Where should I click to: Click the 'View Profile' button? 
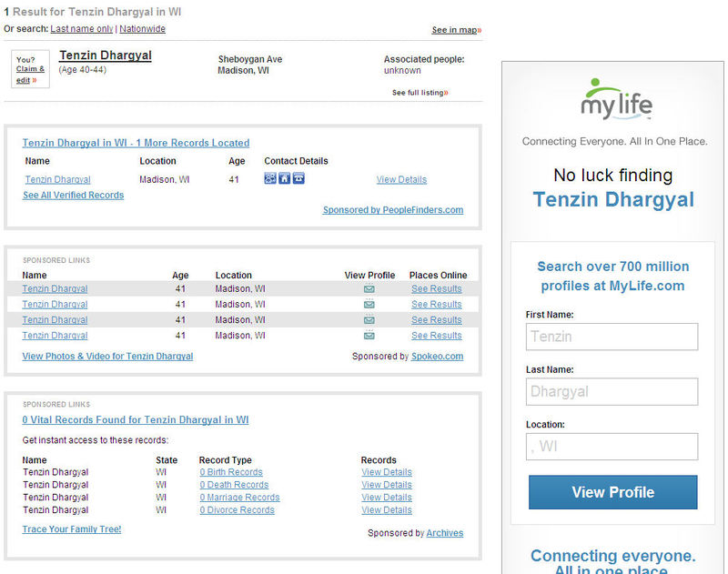click(612, 492)
